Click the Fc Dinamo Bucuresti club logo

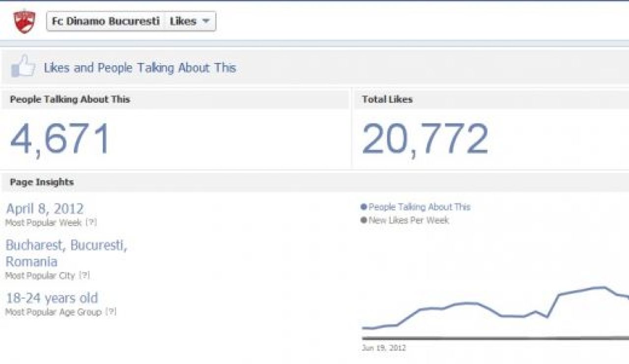pyautogui.click(x=24, y=22)
